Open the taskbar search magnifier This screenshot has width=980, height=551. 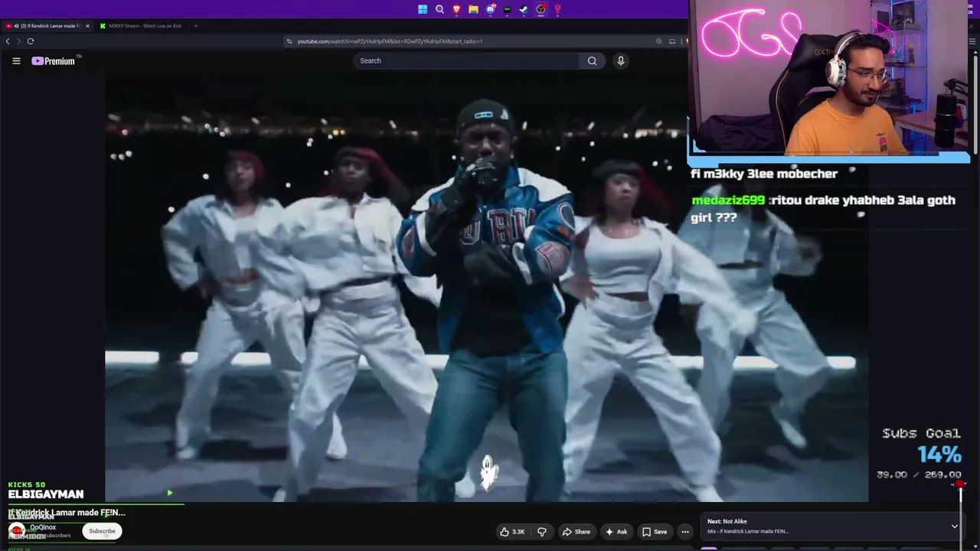pyautogui.click(x=439, y=9)
